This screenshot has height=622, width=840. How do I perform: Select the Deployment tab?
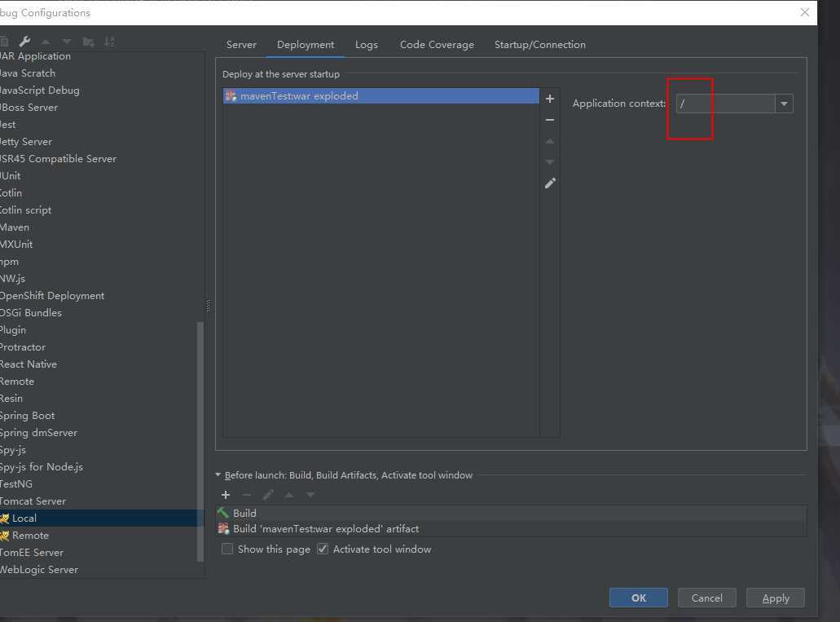coord(306,45)
